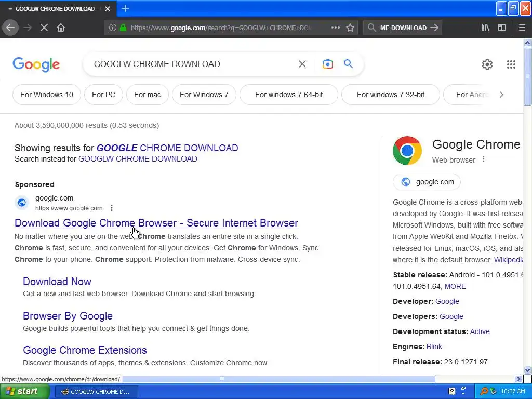Bookmark this page with the star

350,28
